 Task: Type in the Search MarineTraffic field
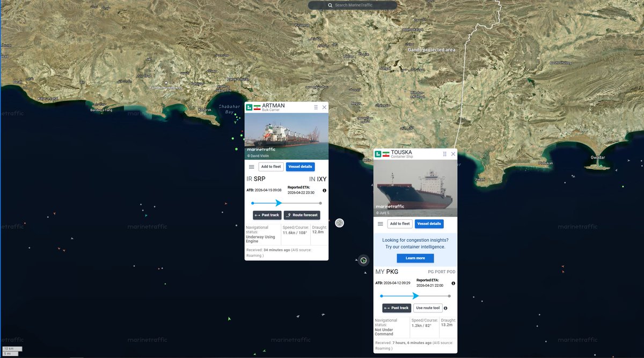coord(353,5)
